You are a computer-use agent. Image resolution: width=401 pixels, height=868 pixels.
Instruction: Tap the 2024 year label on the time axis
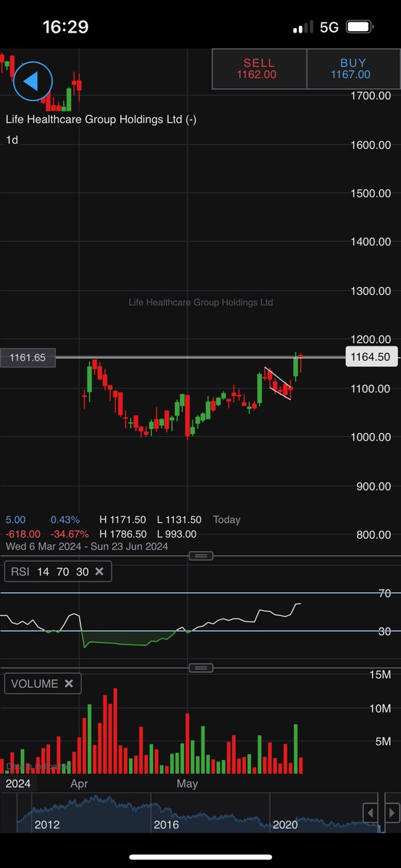[19, 783]
